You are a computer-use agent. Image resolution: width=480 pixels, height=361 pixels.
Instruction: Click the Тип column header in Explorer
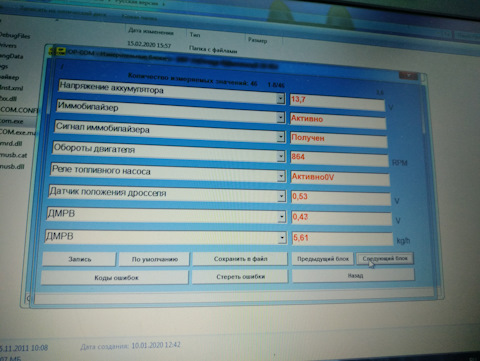coord(195,35)
